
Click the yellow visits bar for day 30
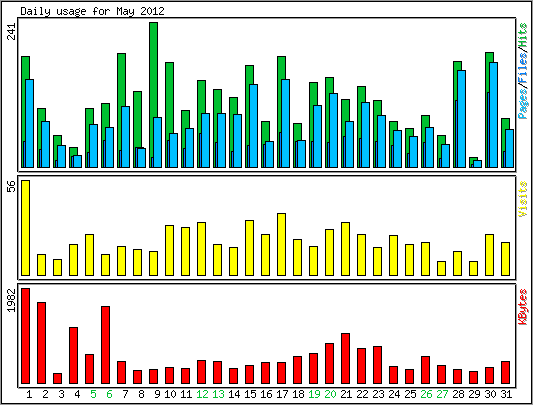489,255
